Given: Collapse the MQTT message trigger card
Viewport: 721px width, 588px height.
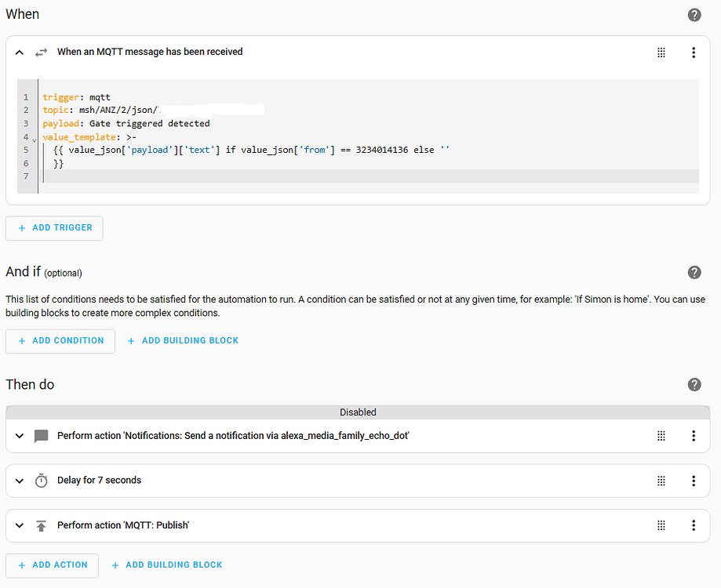Looking at the screenshot, I should [20, 53].
